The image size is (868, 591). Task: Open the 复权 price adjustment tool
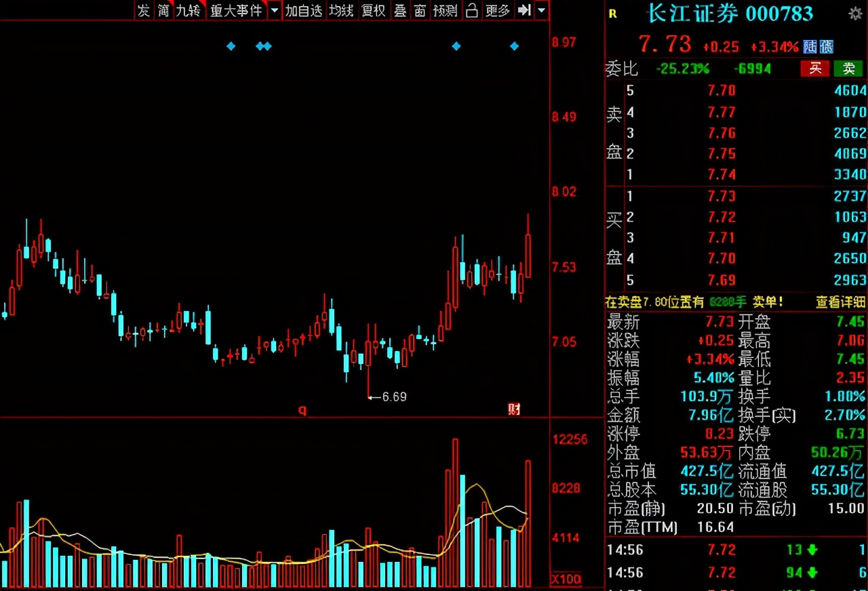pyautogui.click(x=373, y=12)
